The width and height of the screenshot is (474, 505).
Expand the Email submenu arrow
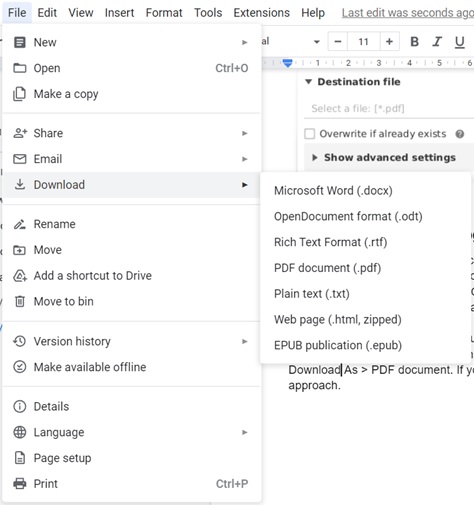pos(245,159)
